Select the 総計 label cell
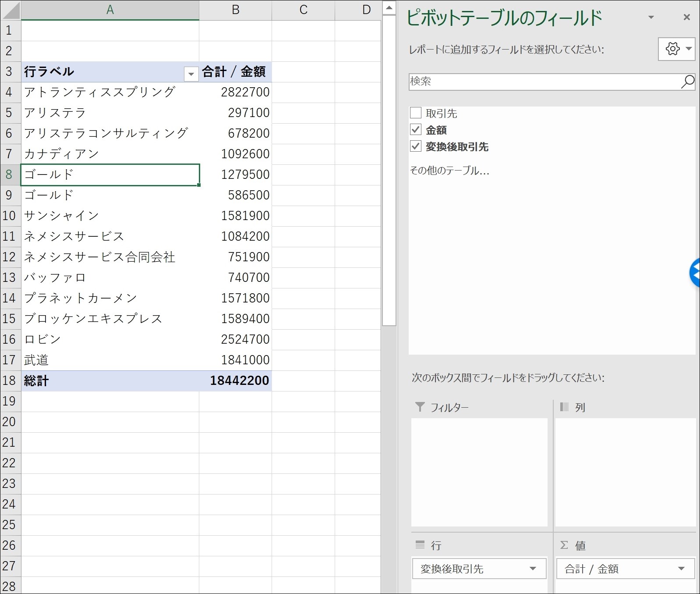Viewport: 700px width, 594px height. [110, 381]
